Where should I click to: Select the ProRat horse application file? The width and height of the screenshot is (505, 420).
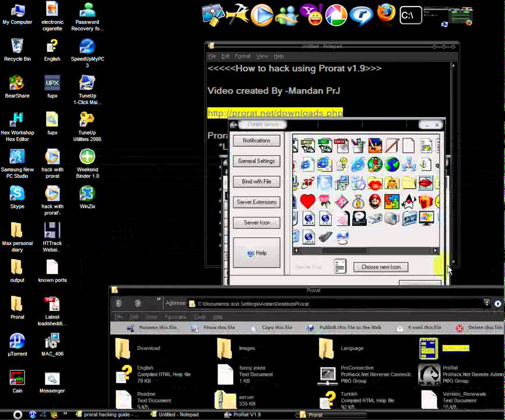click(461, 374)
